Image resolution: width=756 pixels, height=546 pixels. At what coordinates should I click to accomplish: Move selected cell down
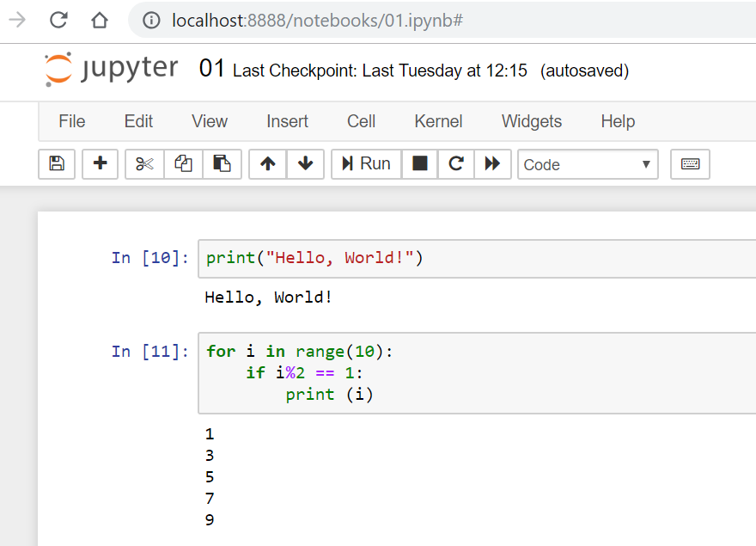pyautogui.click(x=305, y=164)
